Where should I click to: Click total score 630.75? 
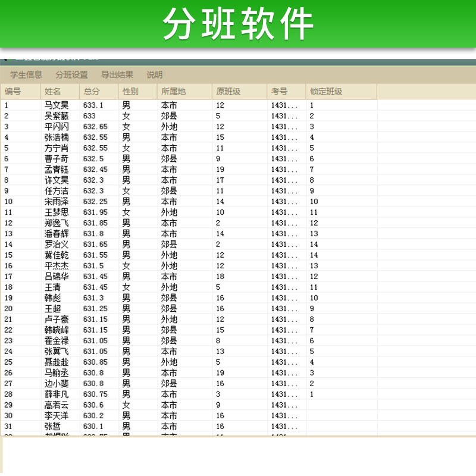coord(95,394)
